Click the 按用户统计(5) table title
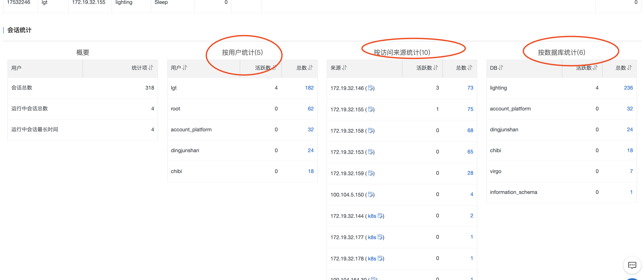Image resolution: width=644 pixels, height=280 pixels. tap(242, 53)
